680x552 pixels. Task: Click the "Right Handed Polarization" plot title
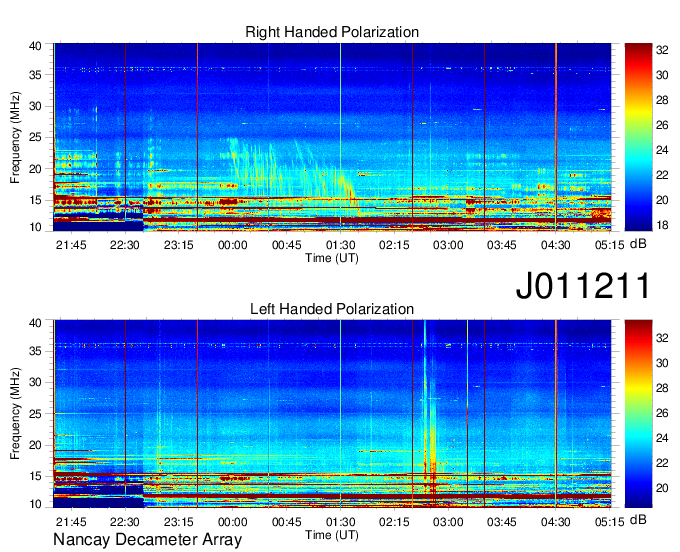tap(332, 32)
